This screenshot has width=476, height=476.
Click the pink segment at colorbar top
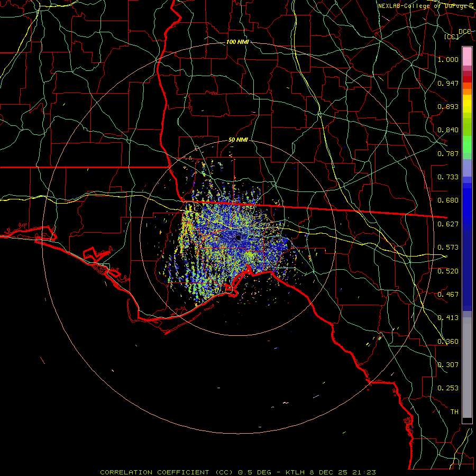coord(467,57)
